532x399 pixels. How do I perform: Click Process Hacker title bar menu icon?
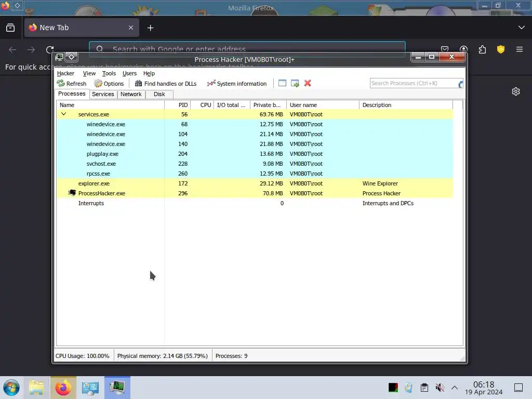pyautogui.click(x=59, y=57)
